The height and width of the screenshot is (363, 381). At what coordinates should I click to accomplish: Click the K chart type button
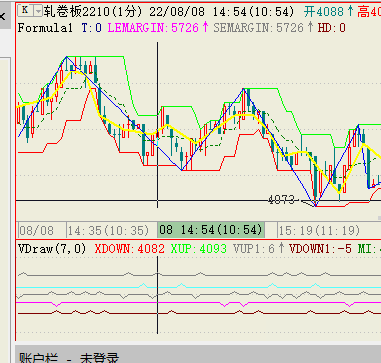(25, 11)
